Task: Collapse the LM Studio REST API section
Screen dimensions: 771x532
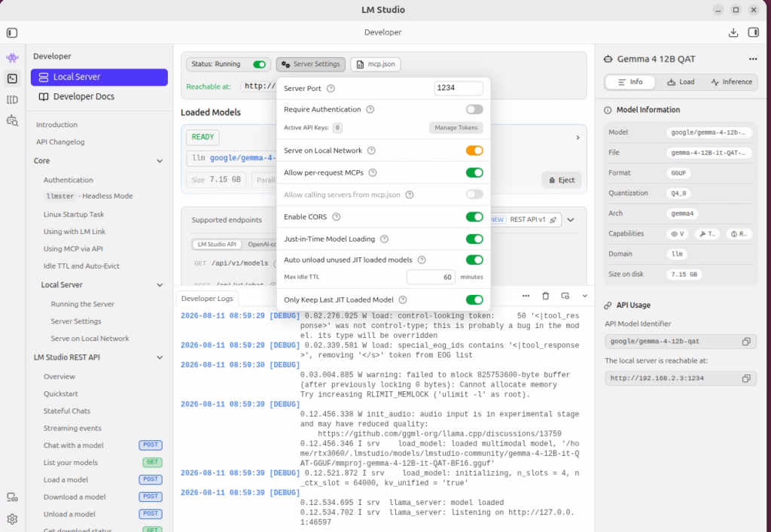Action: 160,357
